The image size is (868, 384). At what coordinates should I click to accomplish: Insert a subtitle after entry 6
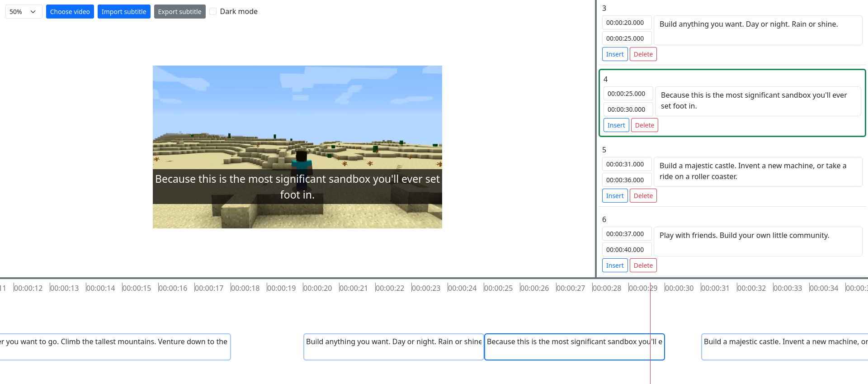615,265
